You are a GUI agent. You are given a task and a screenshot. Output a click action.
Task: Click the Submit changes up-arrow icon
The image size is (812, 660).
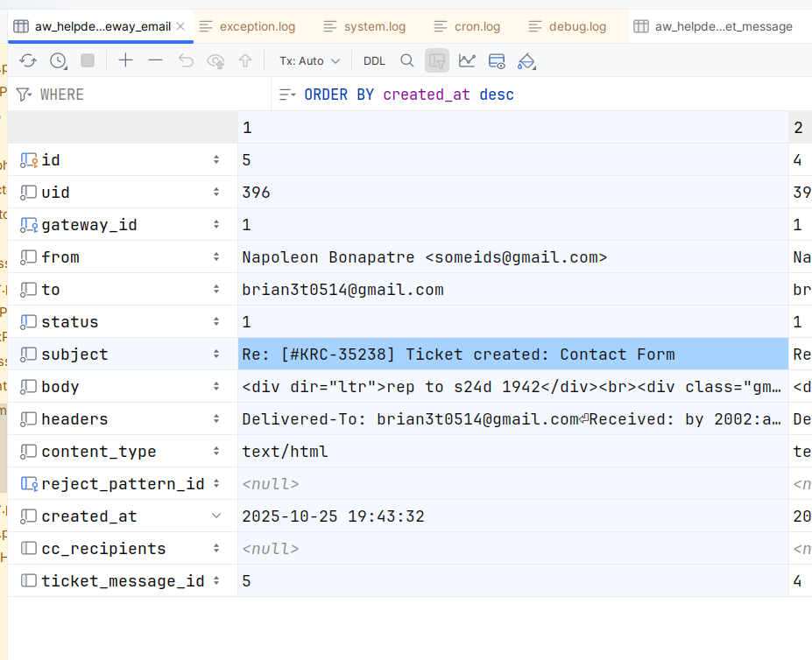point(245,60)
